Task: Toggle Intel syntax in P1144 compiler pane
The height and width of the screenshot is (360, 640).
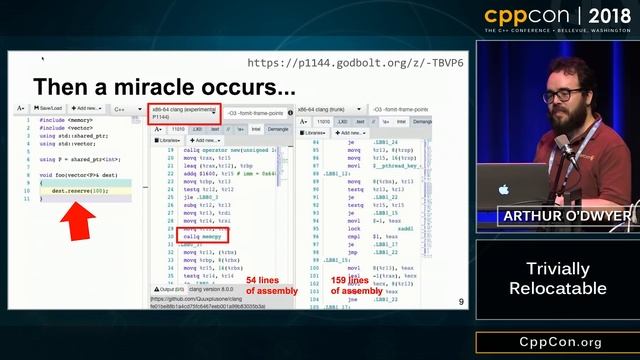Action: pos(256,129)
